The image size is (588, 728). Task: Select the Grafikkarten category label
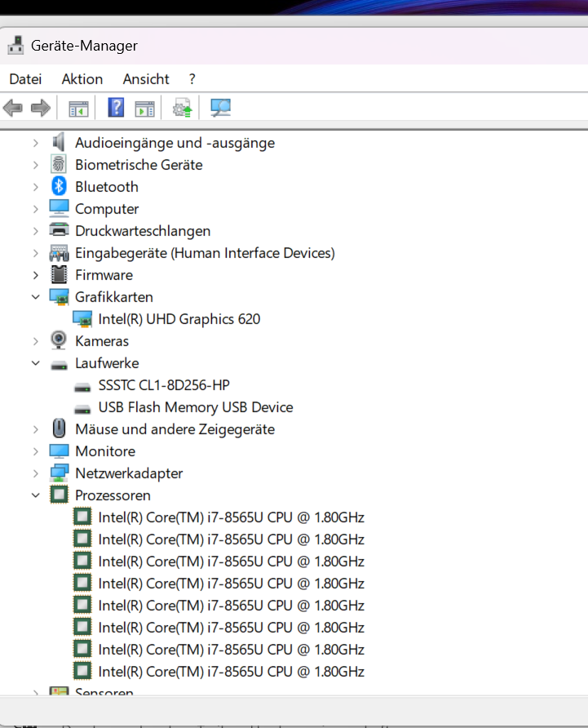pos(114,297)
